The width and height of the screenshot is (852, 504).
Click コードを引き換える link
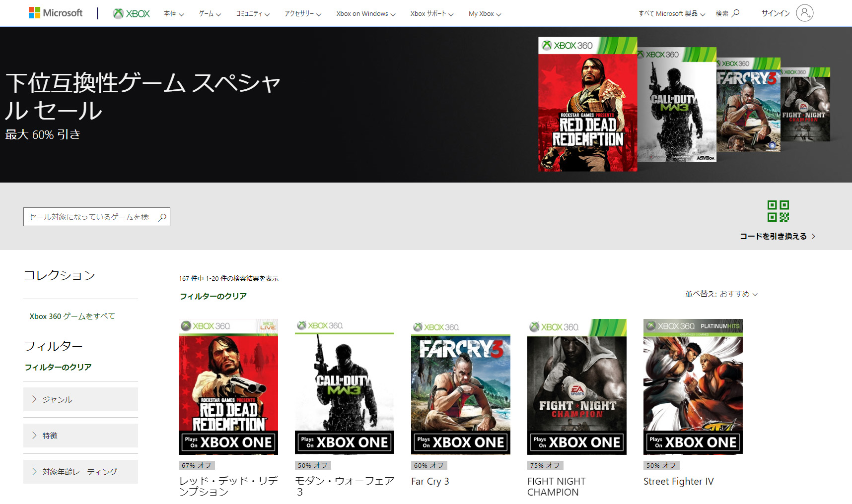778,236
